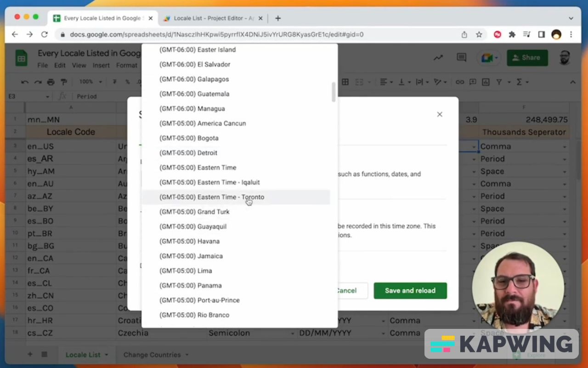The image size is (588, 368).
Task: Open the browser extensions puzzle icon
Action: click(x=512, y=34)
